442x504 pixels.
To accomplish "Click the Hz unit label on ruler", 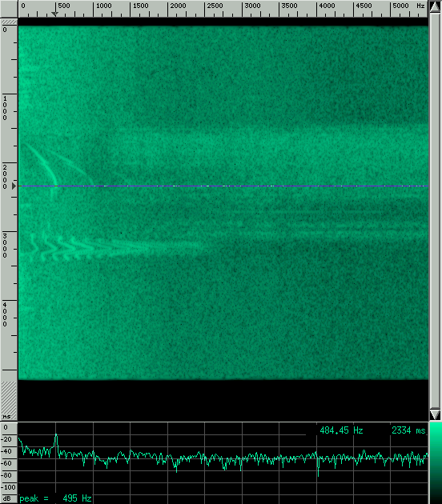I will click(420, 6).
